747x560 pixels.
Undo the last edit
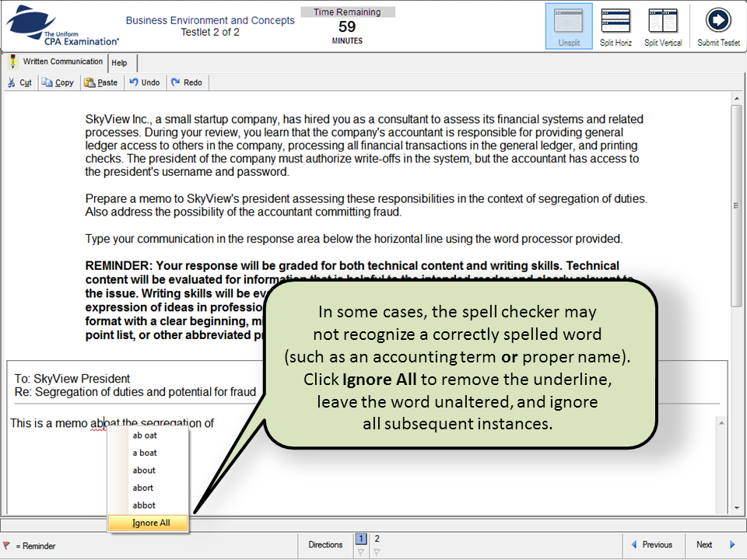click(145, 82)
